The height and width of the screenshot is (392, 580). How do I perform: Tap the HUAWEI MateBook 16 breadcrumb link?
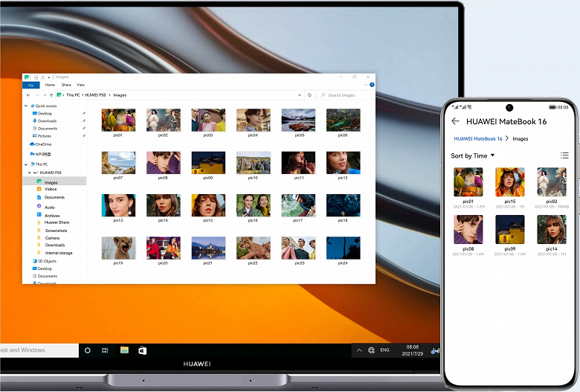(477, 138)
